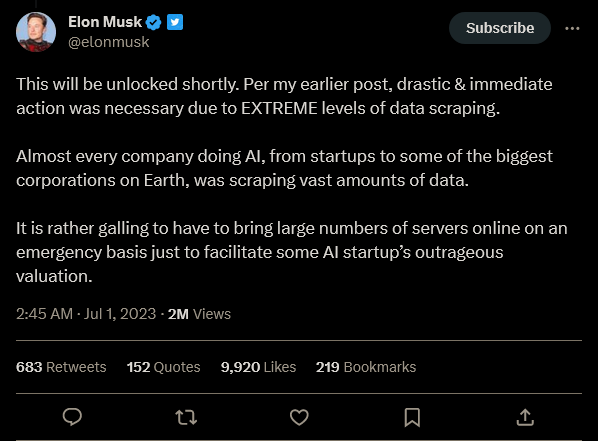Click the paragraph mentioning emergency basis servers

click(x=292, y=252)
